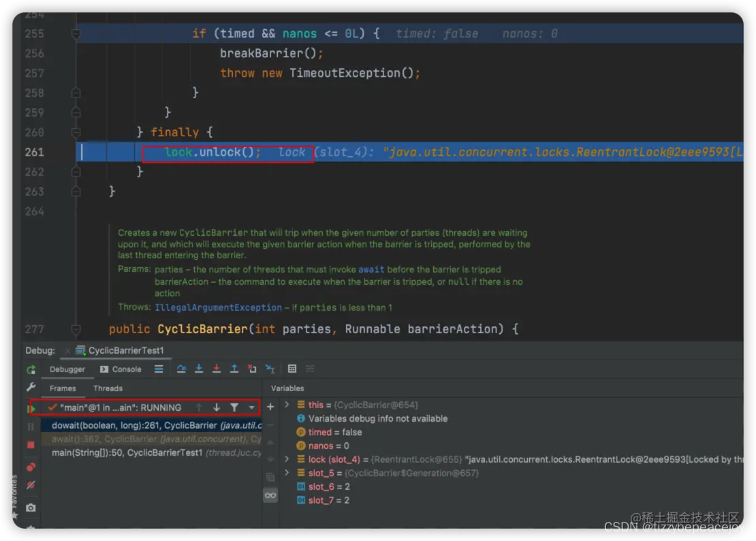The image size is (756, 541).
Task: Open debugger settings wrench icon
Action: (x=31, y=387)
